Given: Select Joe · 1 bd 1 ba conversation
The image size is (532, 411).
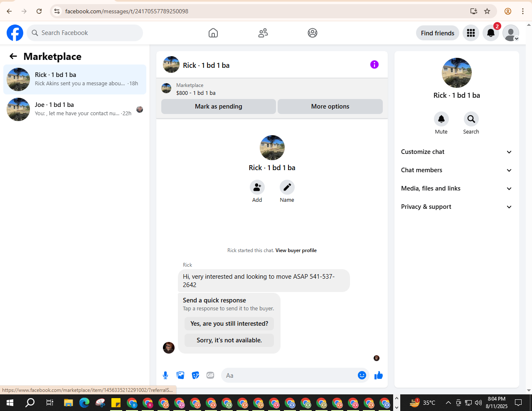Looking at the screenshot, I should [x=75, y=109].
